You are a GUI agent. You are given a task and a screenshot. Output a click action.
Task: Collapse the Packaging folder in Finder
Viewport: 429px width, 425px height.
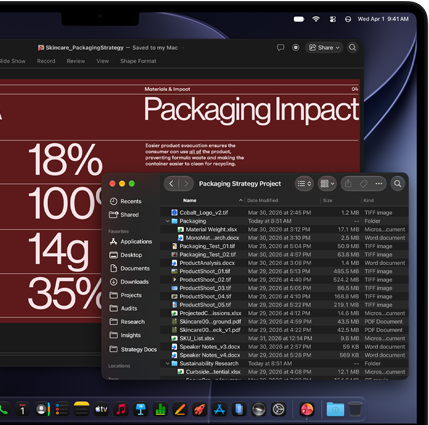pos(168,221)
